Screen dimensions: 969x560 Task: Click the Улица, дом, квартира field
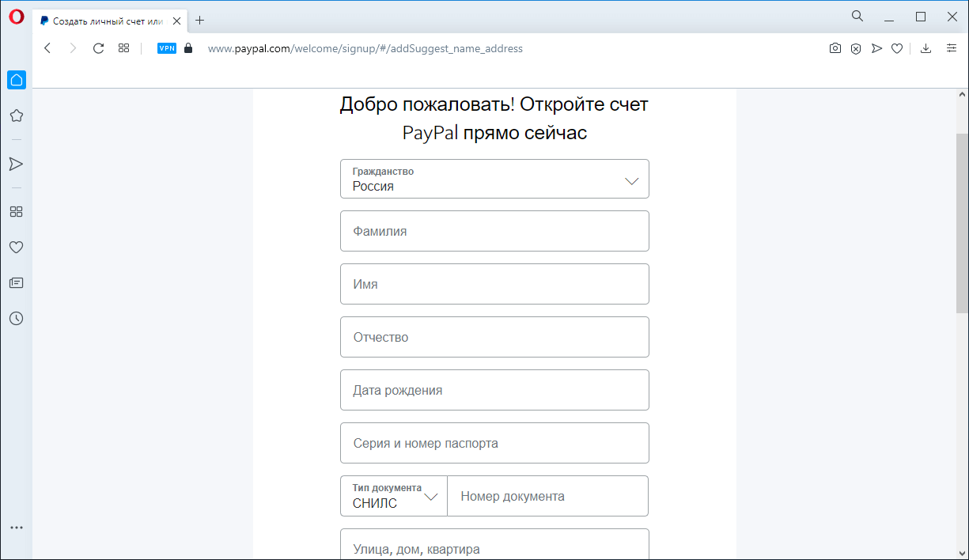(494, 544)
